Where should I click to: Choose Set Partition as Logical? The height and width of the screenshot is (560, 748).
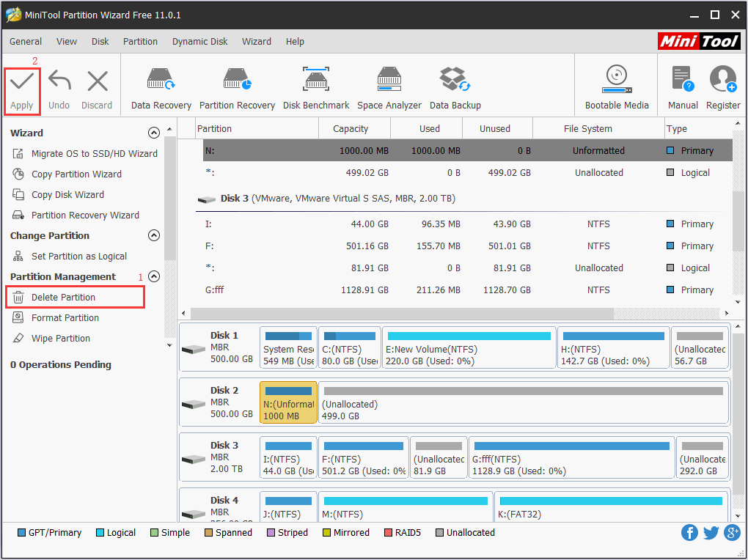[x=70, y=256]
